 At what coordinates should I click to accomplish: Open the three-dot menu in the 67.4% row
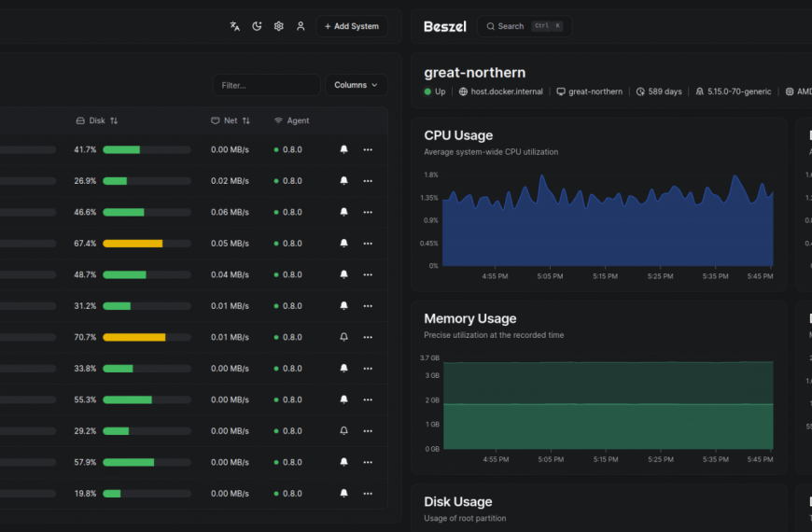[x=368, y=244]
